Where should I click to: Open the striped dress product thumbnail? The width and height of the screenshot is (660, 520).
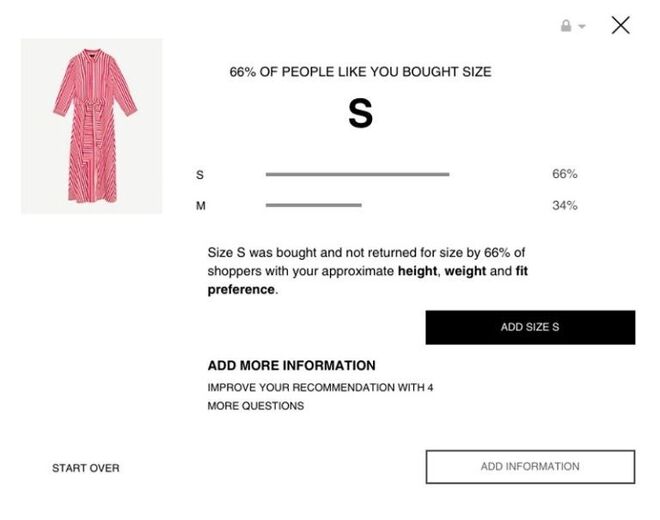91,126
